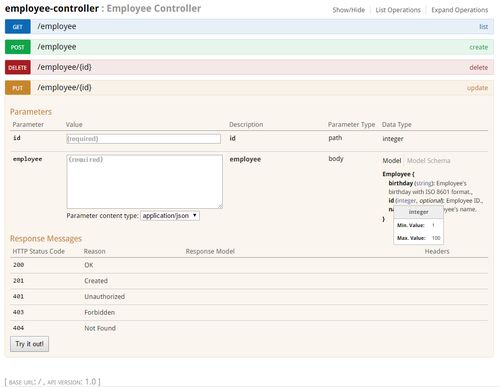Expand the POST /employee path

pos(57,47)
